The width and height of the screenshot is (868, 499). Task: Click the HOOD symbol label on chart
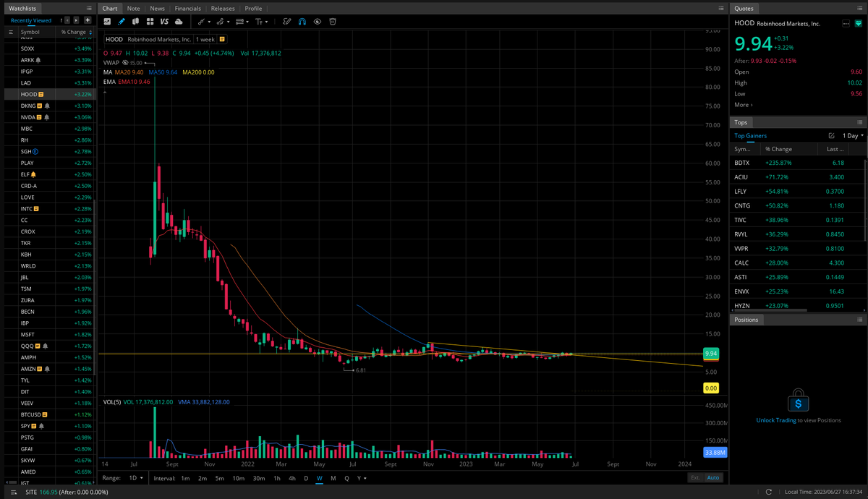114,39
